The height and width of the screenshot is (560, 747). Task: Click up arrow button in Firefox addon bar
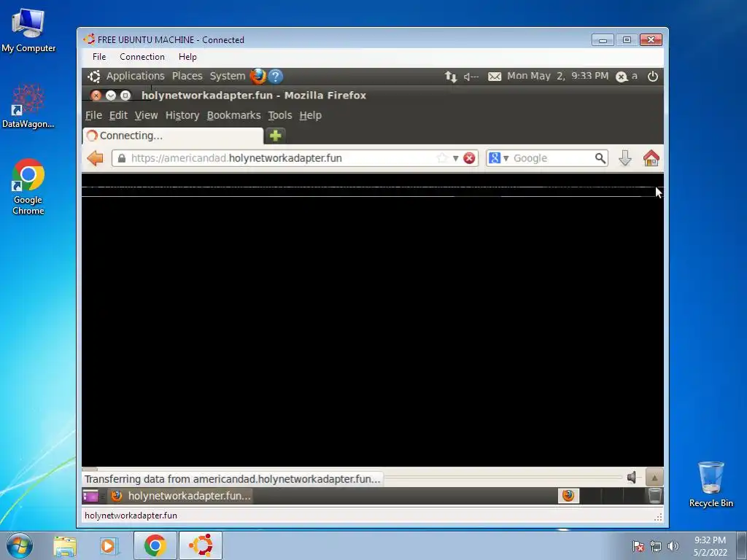tap(654, 478)
